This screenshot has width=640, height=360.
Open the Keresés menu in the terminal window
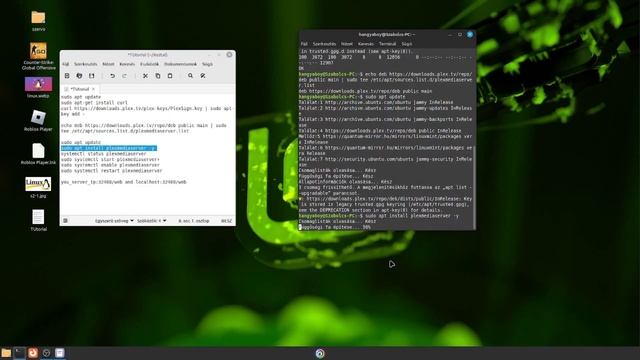point(366,44)
